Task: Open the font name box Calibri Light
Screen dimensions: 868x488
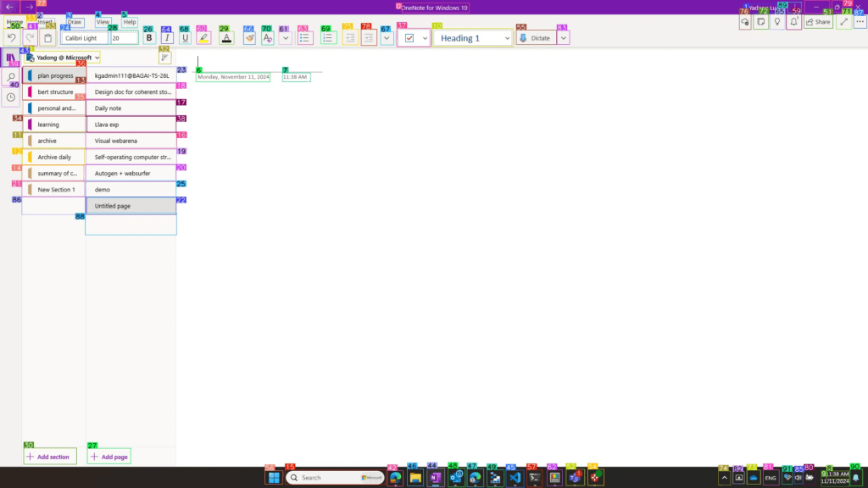Action: coord(86,38)
